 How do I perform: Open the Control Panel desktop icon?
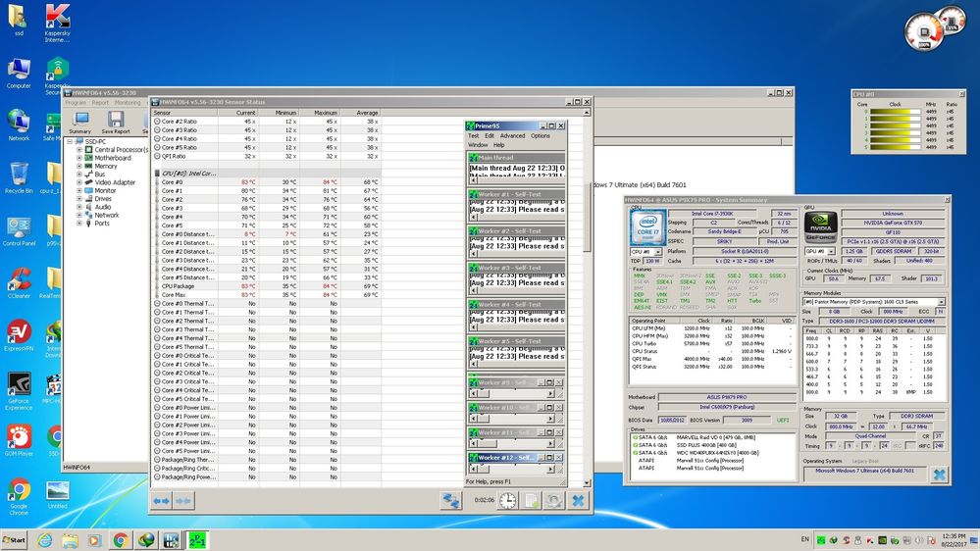[19, 231]
